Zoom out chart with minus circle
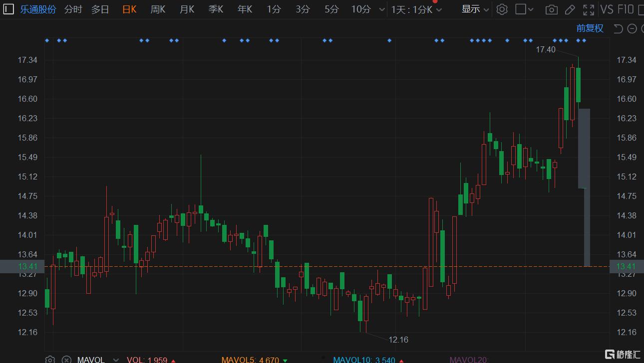Screen dimensions: 644x363 632,28
